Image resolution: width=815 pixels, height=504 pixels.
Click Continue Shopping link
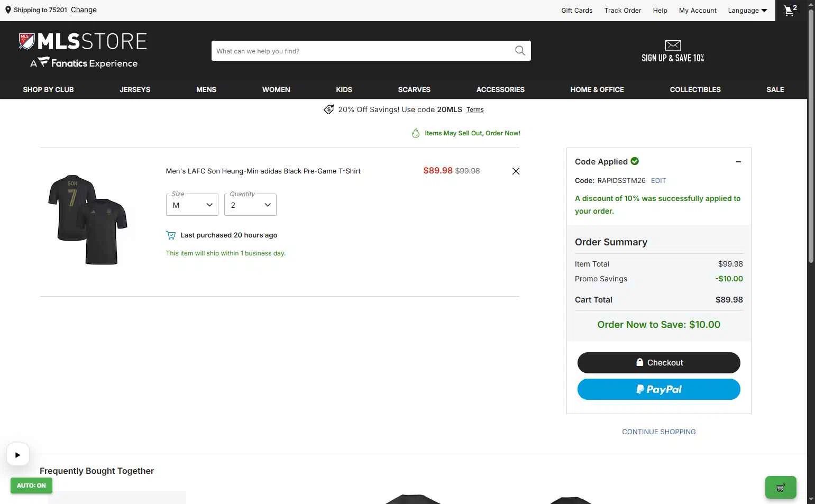658,432
